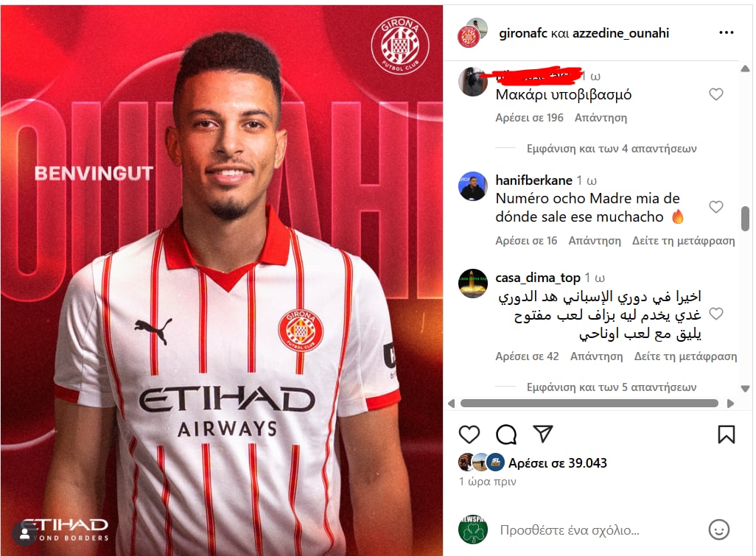Expand 'Εμφάνιση και των 4 απαντήσεων' replies
The image size is (756, 556).
pos(612,149)
